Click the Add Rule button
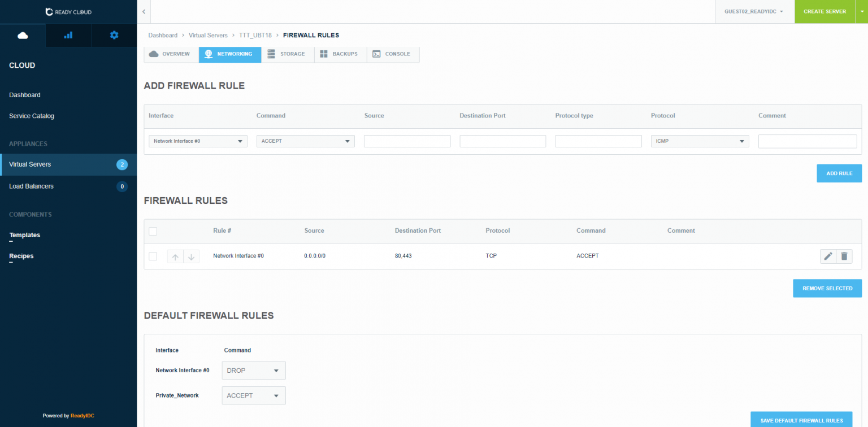The height and width of the screenshot is (427, 868). [x=839, y=173]
